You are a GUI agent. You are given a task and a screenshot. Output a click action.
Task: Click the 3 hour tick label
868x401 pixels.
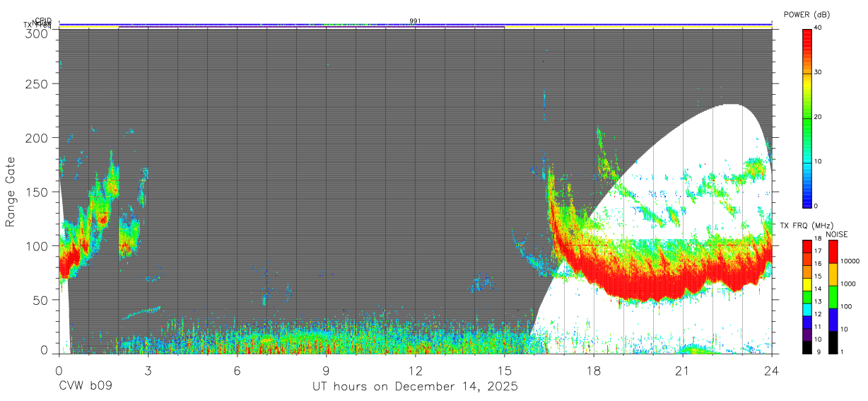[x=148, y=371]
